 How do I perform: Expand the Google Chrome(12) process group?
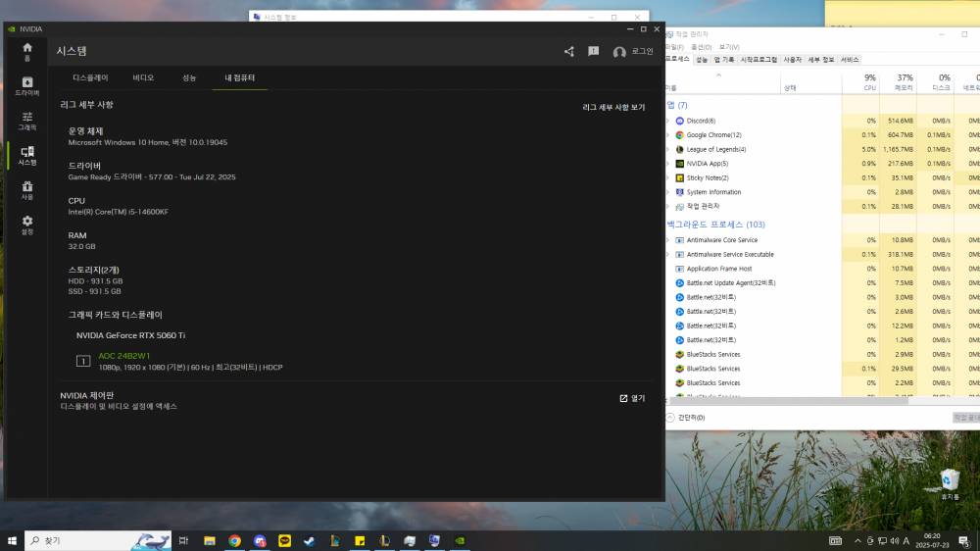coord(668,135)
